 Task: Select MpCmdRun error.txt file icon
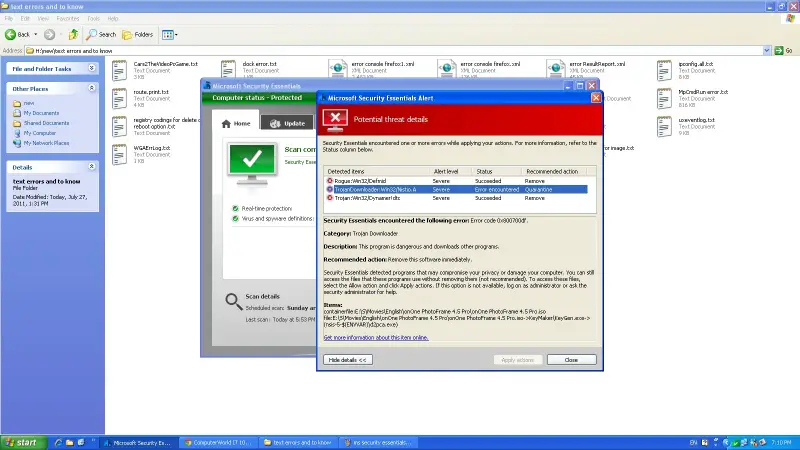664,98
